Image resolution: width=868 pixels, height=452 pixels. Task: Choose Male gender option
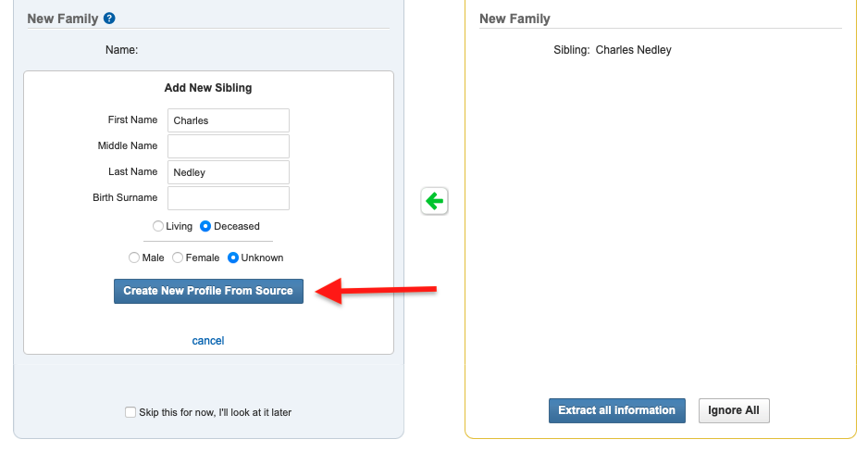coord(134,257)
